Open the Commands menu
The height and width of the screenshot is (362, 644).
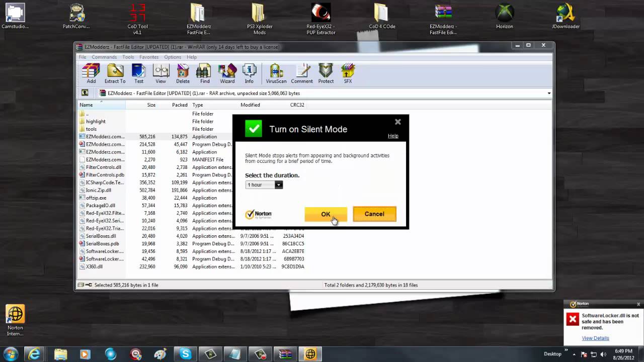point(104,57)
